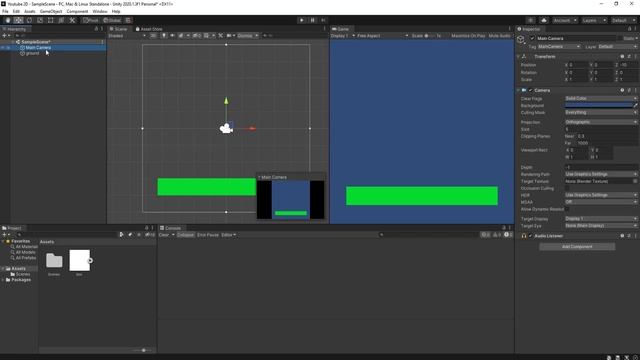Click the Add Component button

577,247
